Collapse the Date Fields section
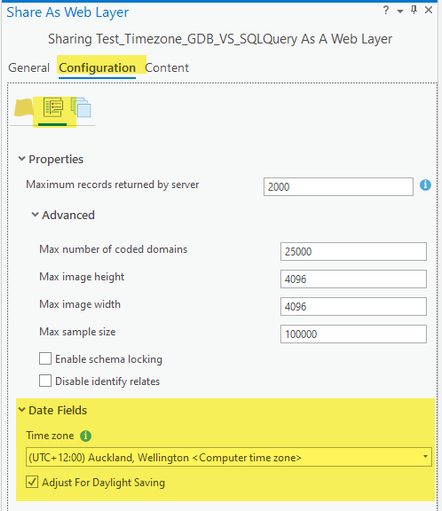 22,410
